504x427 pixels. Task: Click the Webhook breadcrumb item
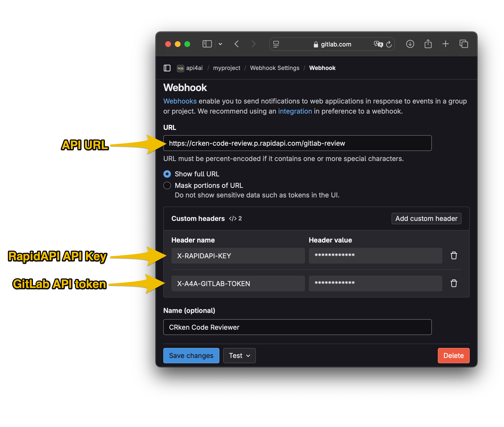point(322,68)
